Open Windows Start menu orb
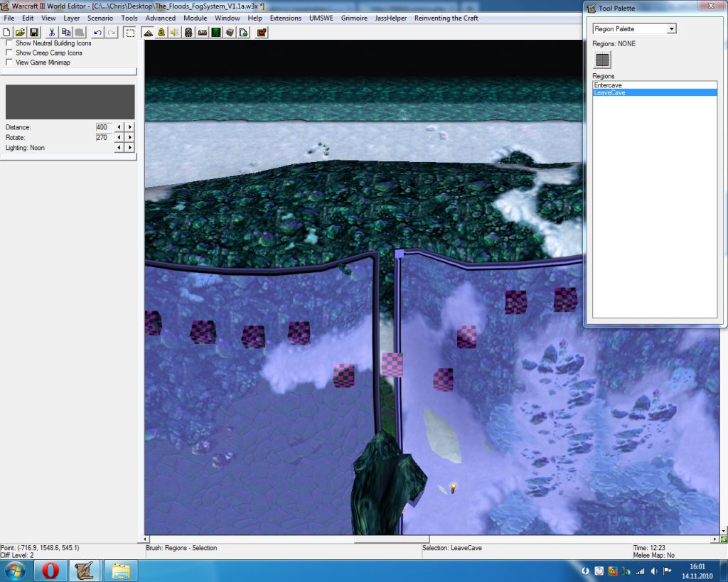The image size is (728, 582). [15, 571]
